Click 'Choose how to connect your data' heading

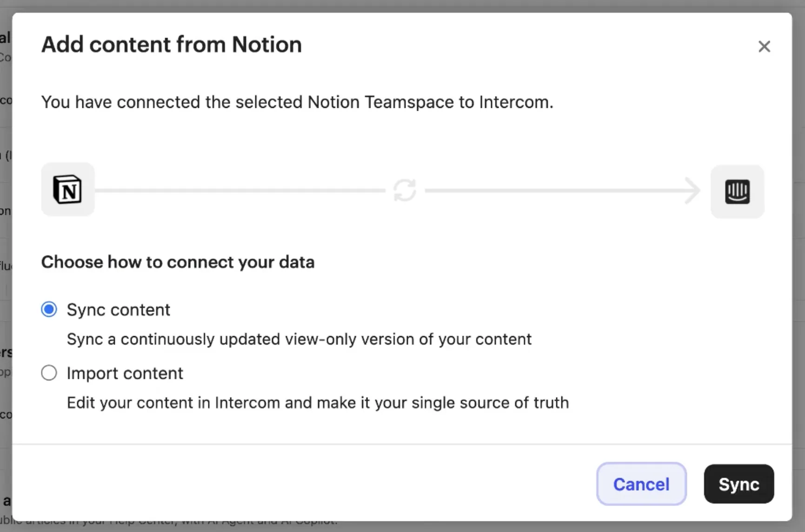(178, 262)
